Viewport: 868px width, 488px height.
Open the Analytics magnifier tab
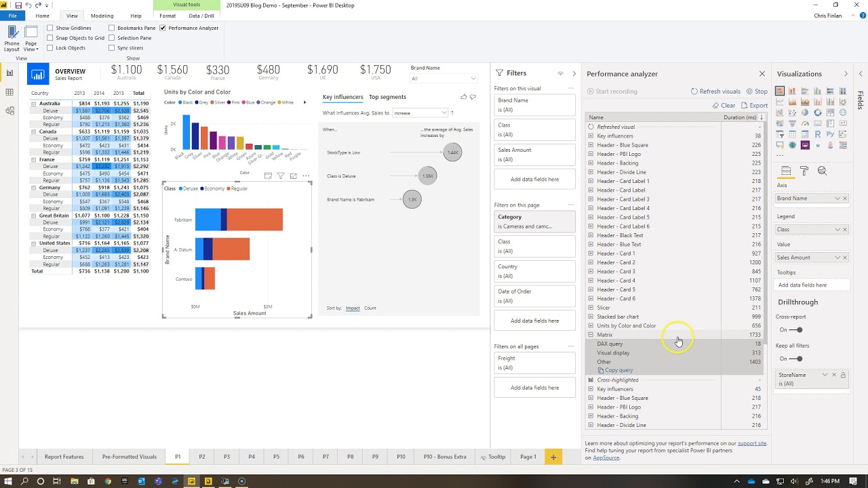[822, 171]
